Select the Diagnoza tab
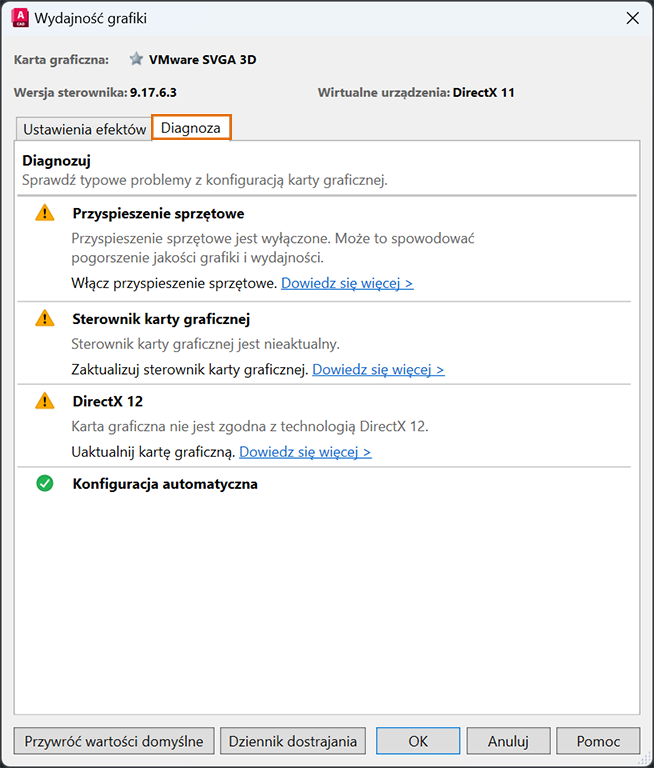This screenshot has height=768, width=654. pyautogui.click(x=191, y=128)
